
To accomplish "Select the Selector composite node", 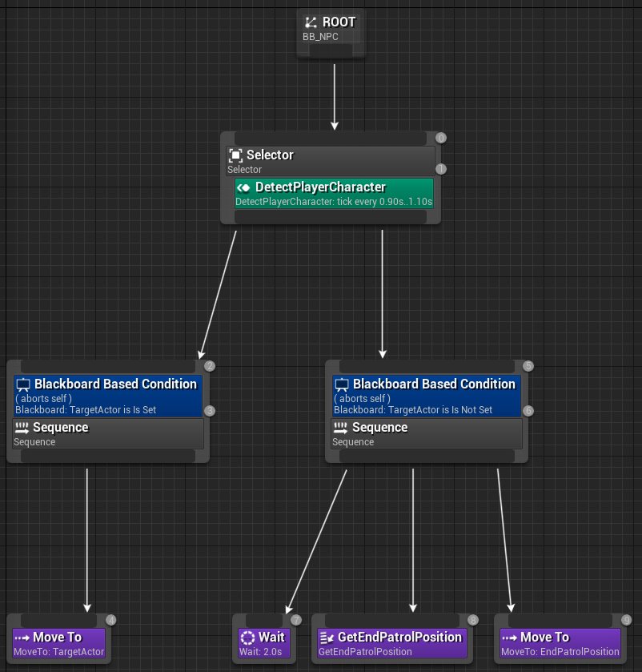I will point(331,161).
